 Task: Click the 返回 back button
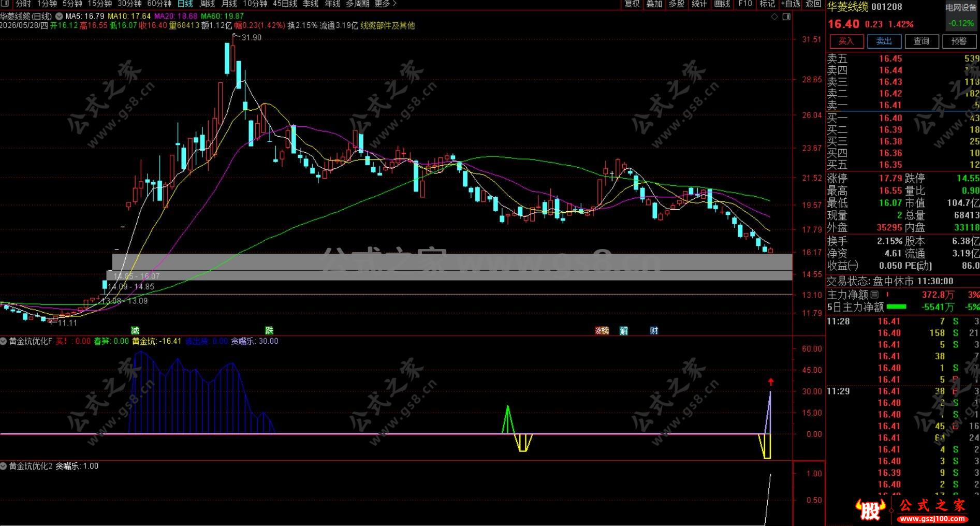(x=813, y=4)
